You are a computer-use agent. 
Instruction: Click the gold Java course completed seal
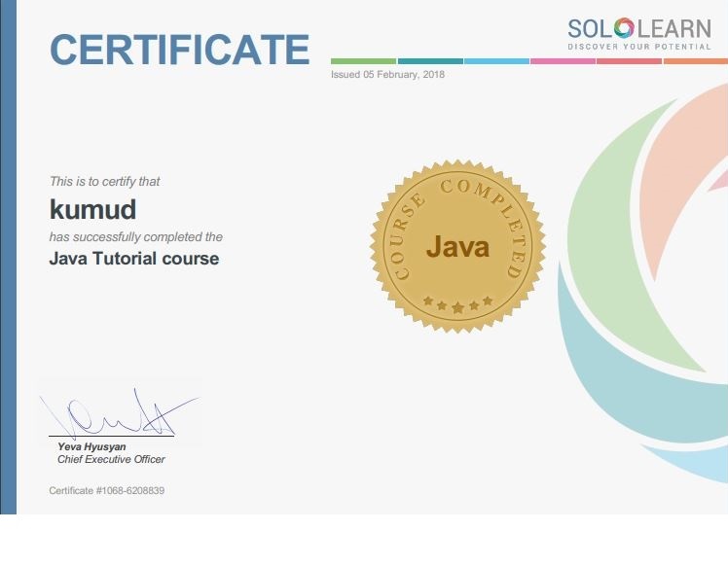click(x=457, y=247)
